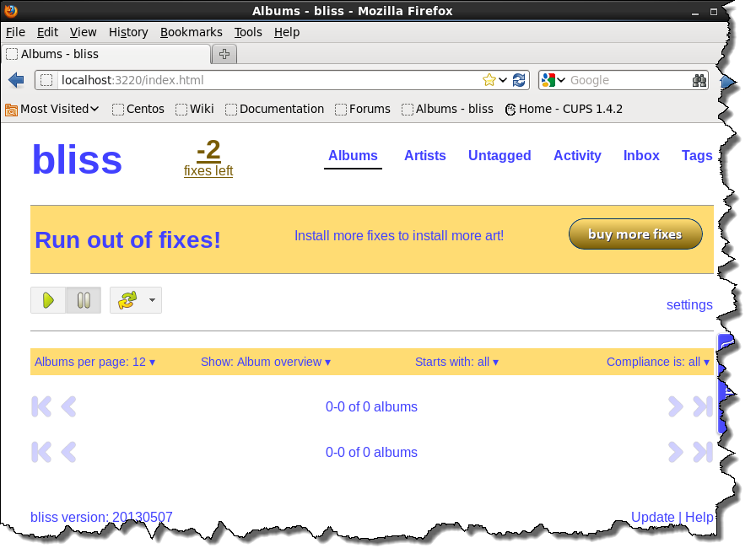Click the bliss version: 20130507 text
This screenshot has height=559, width=756.
click(101, 517)
